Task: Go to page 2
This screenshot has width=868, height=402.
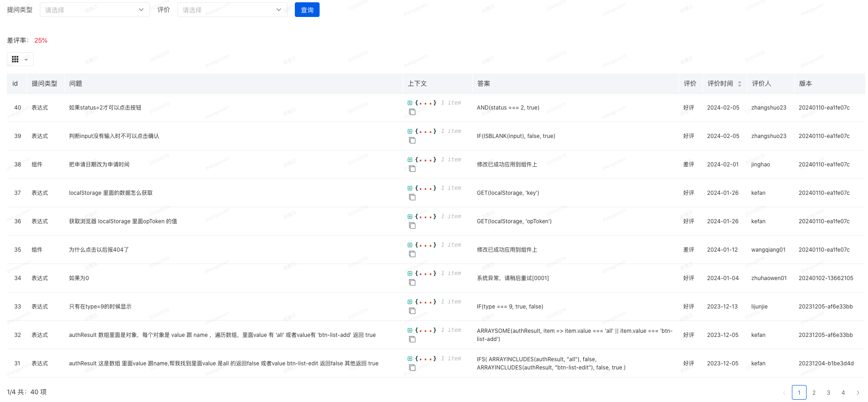Action: [814, 392]
